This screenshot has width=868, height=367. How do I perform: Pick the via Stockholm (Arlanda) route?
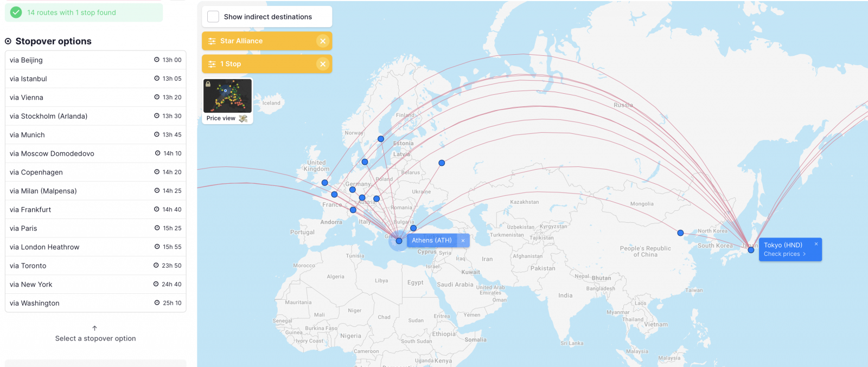[x=95, y=116]
